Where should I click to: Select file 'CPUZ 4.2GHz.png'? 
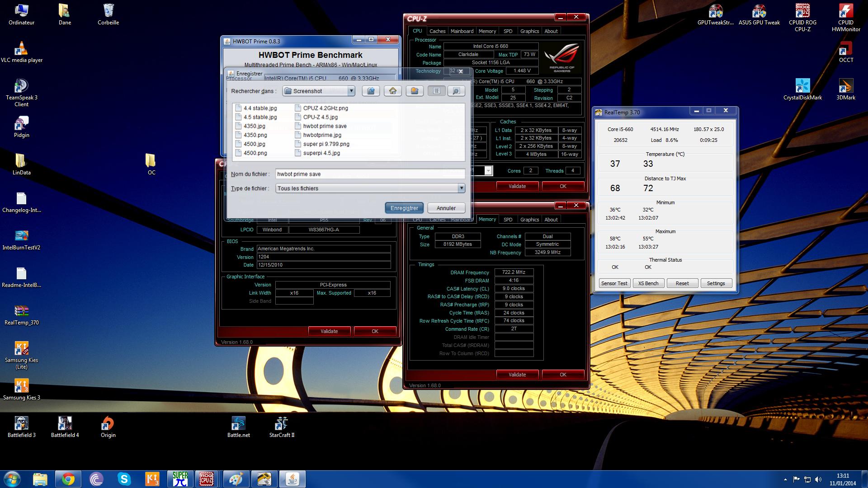(x=321, y=108)
